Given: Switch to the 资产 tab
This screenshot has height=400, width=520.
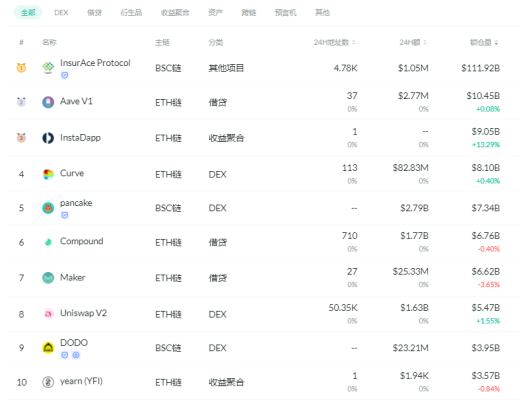Looking at the screenshot, I should 215,12.
